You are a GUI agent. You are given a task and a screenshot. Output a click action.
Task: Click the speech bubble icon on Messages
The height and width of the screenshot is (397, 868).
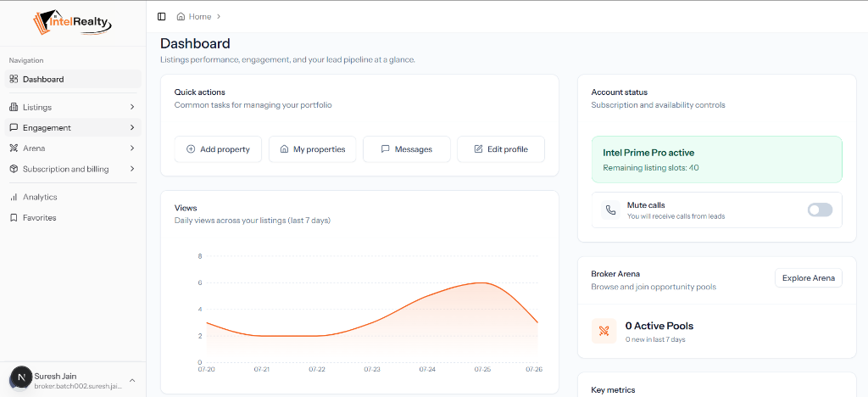[386, 149]
